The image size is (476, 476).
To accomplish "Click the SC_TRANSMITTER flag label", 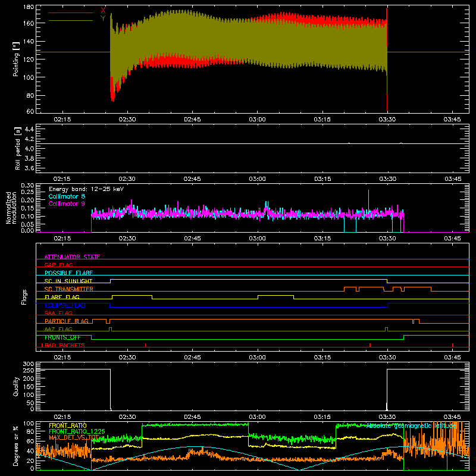I will tap(68, 289).
